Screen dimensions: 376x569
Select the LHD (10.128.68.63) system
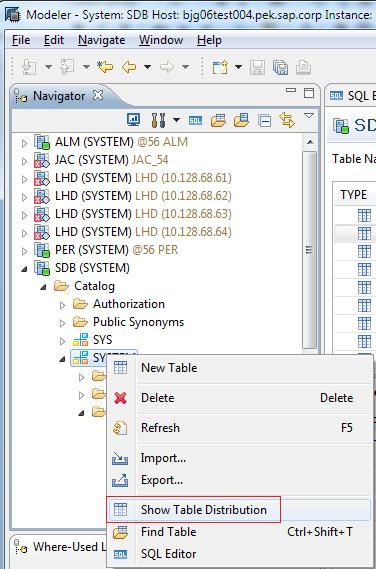point(143,214)
